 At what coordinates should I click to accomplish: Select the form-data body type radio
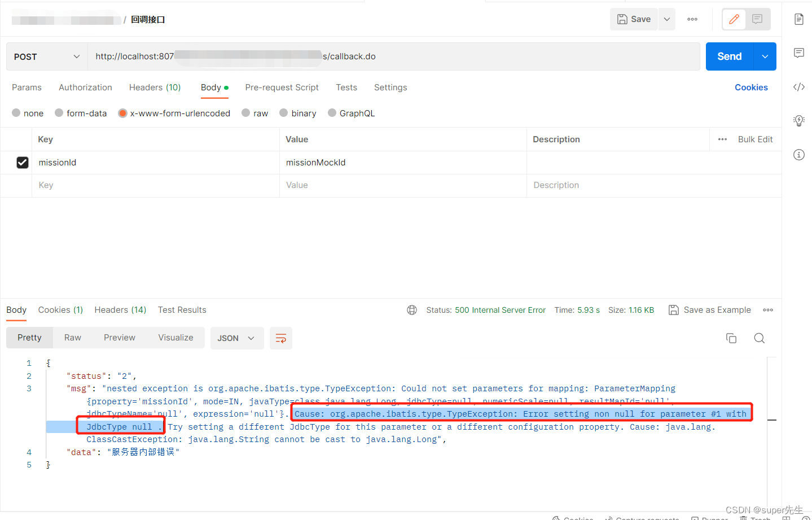pyautogui.click(x=59, y=113)
